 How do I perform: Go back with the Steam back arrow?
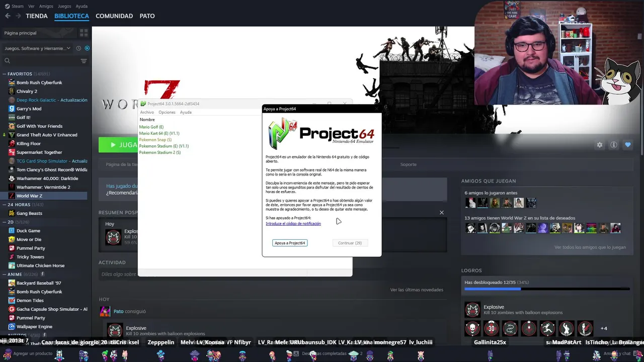coord(8,16)
